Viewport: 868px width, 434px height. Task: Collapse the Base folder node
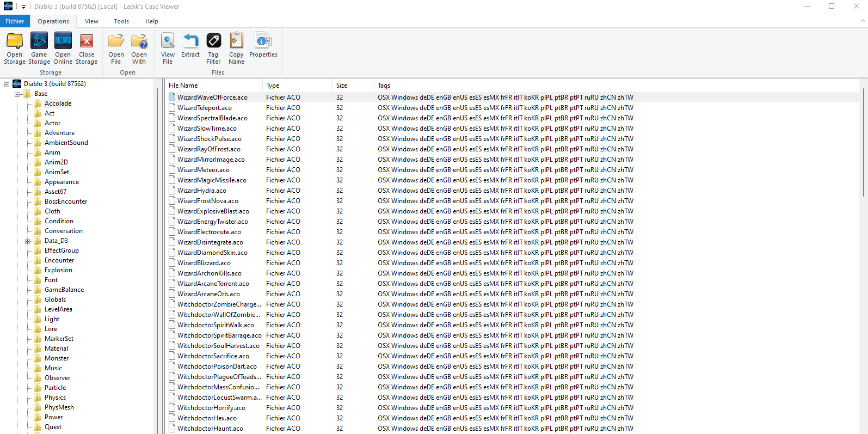click(17, 94)
